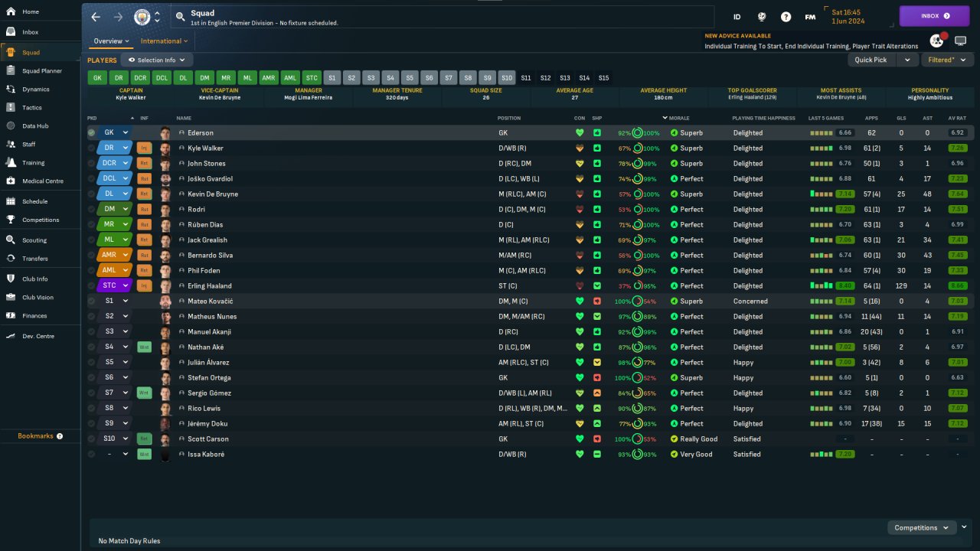This screenshot has height=551, width=980.
Task: Open the International tab
Action: coord(165,41)
